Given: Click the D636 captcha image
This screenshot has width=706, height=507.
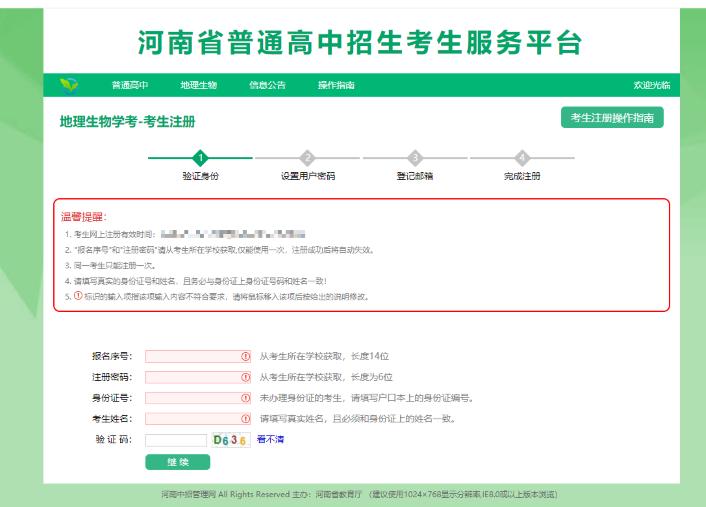Looking at the screenshot, I should (231, 440).
